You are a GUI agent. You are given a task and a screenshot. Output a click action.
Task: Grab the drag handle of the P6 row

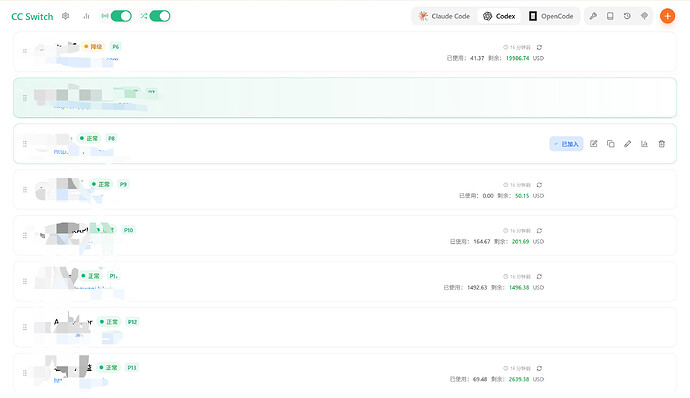25,51
